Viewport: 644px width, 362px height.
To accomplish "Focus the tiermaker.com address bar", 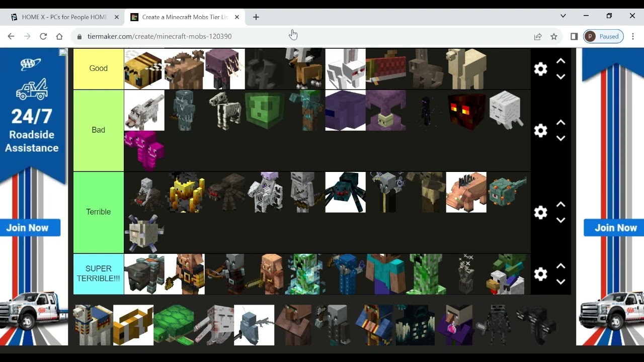I will point(302,36).
